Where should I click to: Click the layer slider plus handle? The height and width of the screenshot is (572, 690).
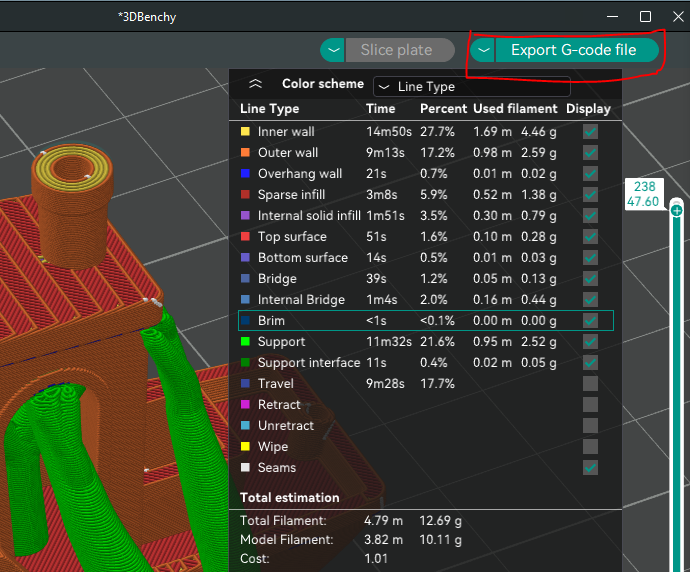click(x=677, y=211)
